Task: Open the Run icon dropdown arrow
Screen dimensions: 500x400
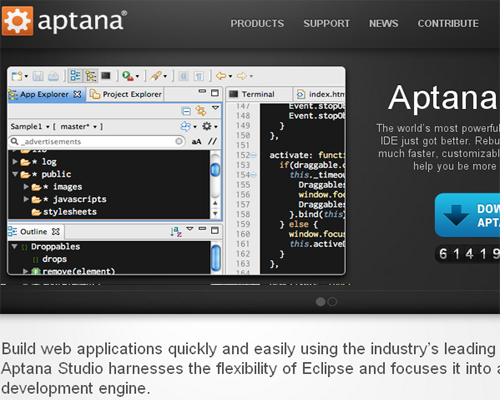Action: tap(137, 77)
